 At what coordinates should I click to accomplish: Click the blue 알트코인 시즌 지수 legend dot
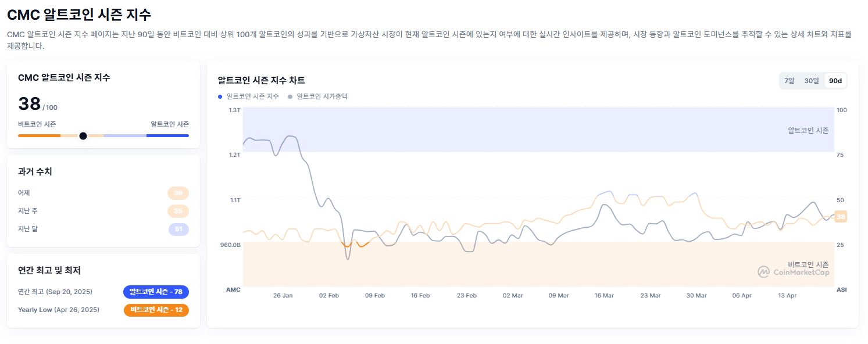220,96
